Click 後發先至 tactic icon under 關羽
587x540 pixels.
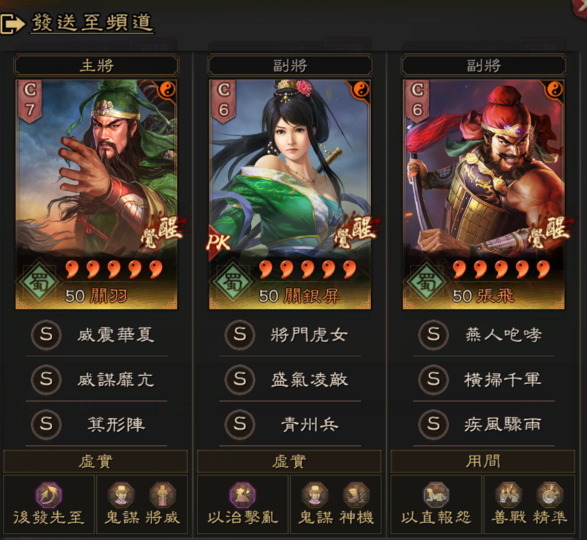(x=49, y=495)
